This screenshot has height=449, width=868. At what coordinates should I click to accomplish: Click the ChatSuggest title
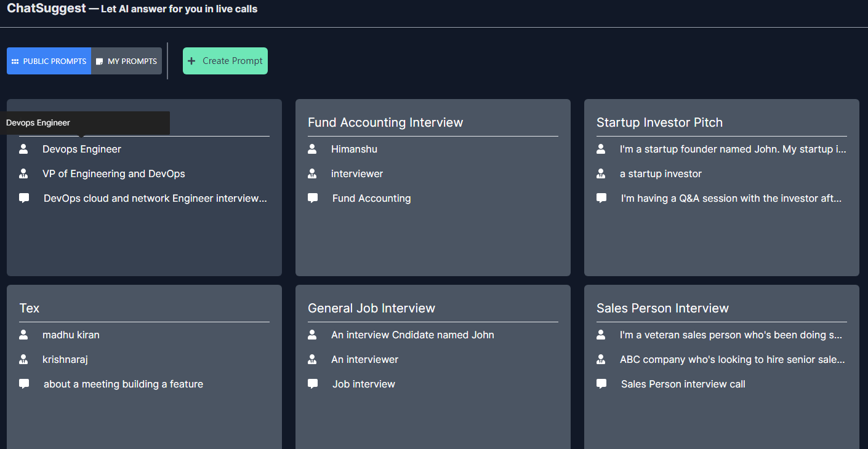47,9
